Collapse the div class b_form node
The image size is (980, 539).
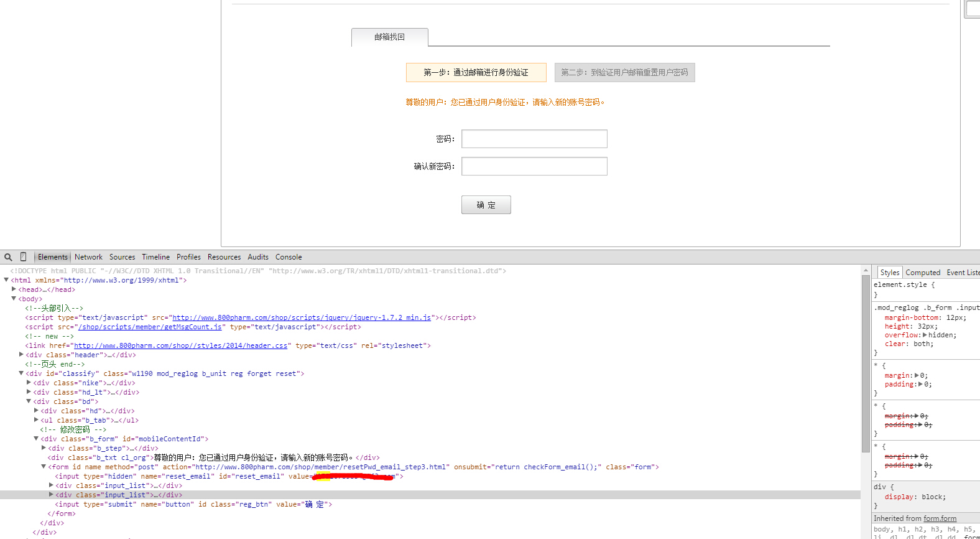(x=36, y=439)
